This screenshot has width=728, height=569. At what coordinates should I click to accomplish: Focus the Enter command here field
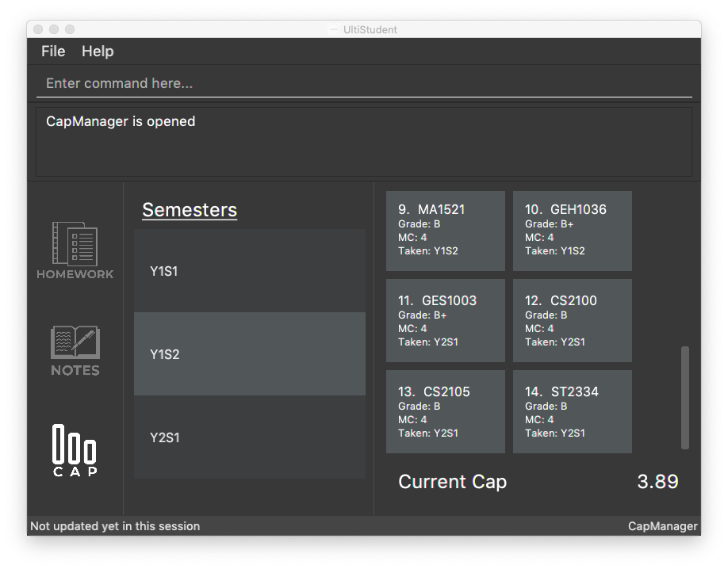coord(364,83)
